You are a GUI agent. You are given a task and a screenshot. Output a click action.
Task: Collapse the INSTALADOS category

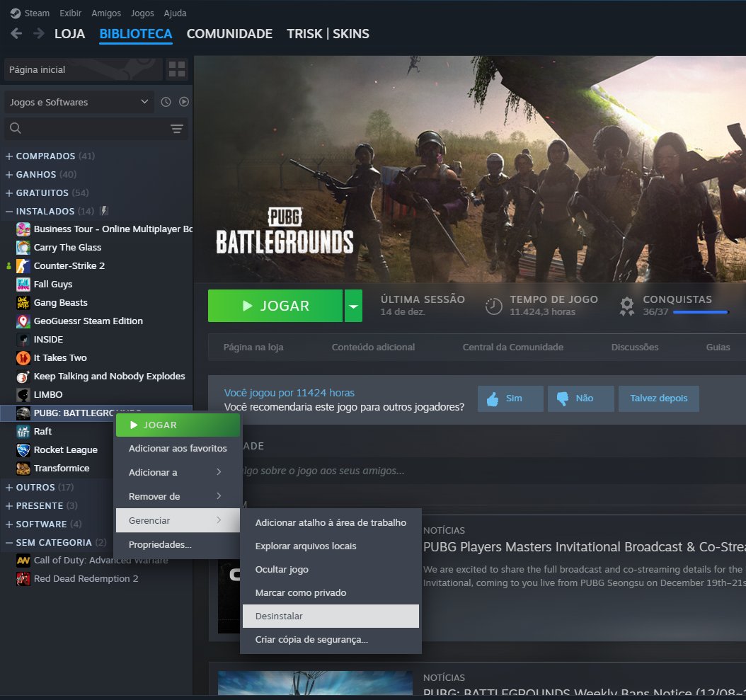click(9, 212)
